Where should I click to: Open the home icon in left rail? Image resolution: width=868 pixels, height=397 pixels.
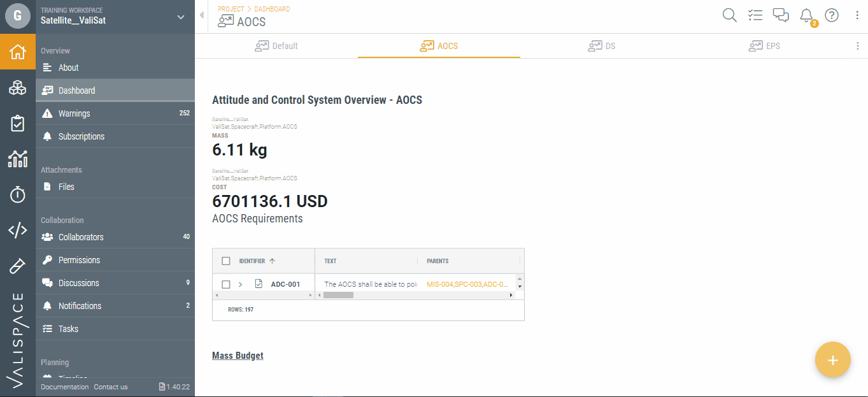18,52
